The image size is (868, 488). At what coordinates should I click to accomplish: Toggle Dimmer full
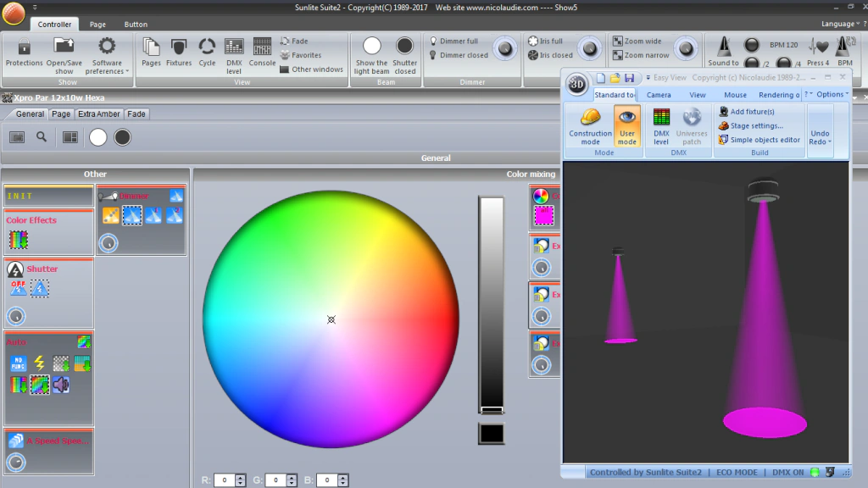click(x=454, y=41)
